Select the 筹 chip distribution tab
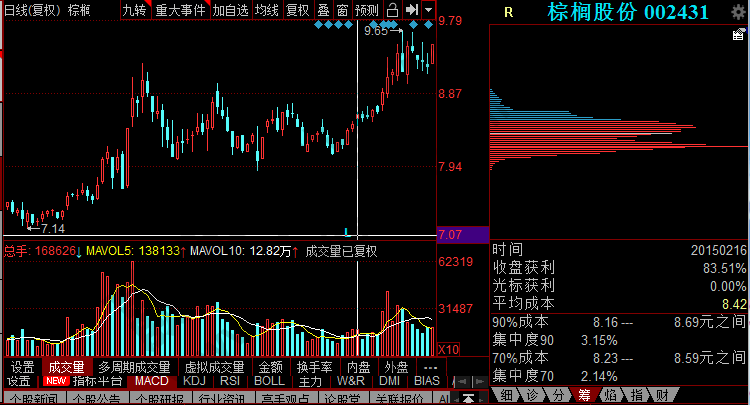This screenshot has height=405, width=750. [x=581, y=396]
